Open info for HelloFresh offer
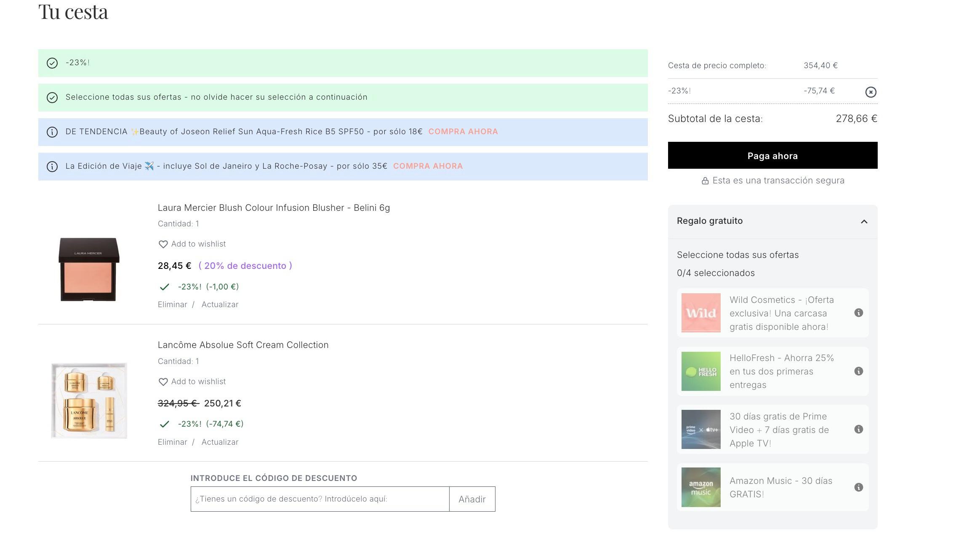Image resolution: width=980 pixels, height=547 pixels. (x=858, y=371)
